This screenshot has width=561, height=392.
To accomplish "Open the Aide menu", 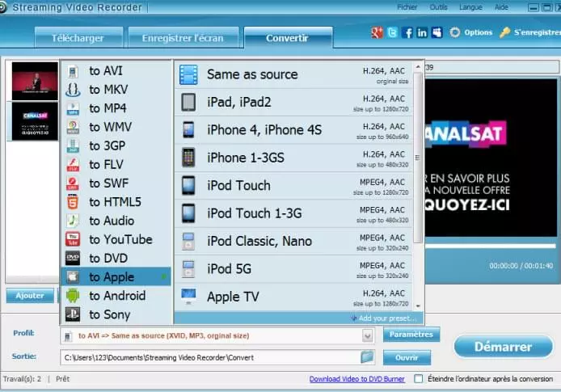I will [x=501, y=7].
